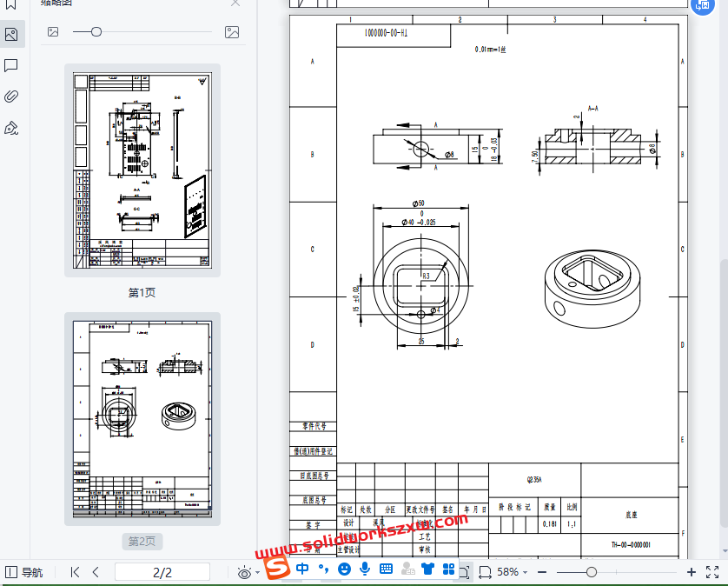
Task: Open the signature pen panel
Action: click(11, 129)
